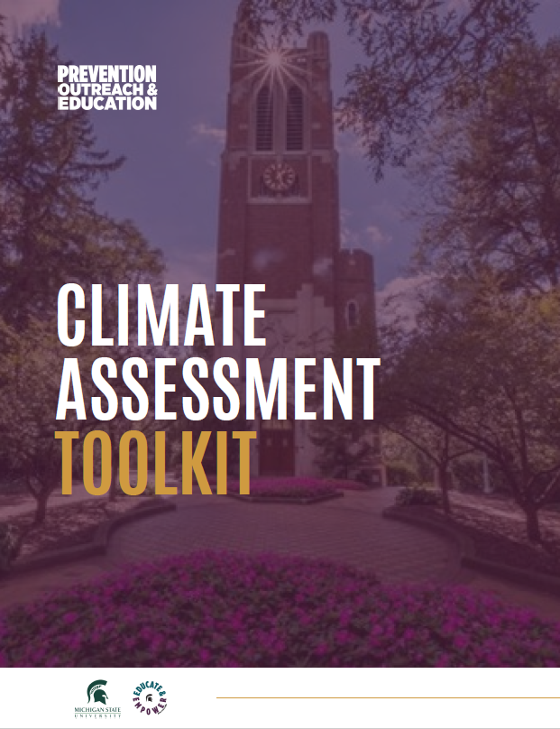Click the word PREVENTION in the header logo
Image resolution: width=560 pixels, height=729 pixels.
pos(106,73)
